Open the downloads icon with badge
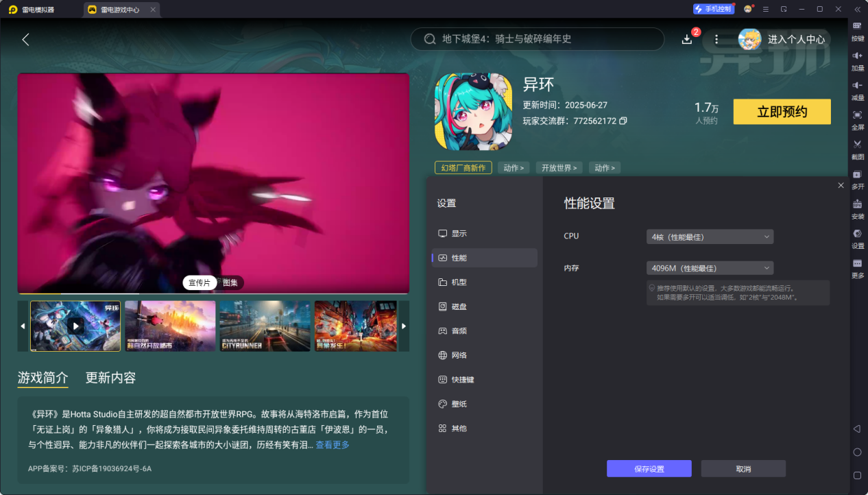 coord(687,40)
